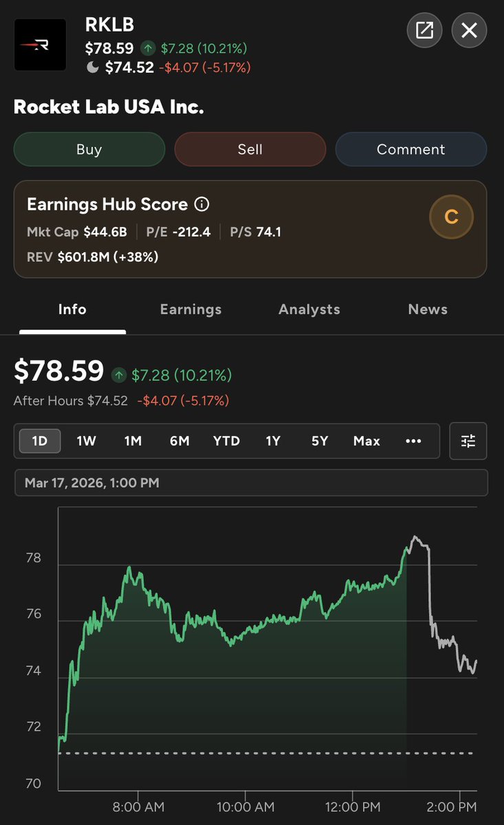
Task: Click the REV $601.8M (+38%) text
Action: point(93,256)
